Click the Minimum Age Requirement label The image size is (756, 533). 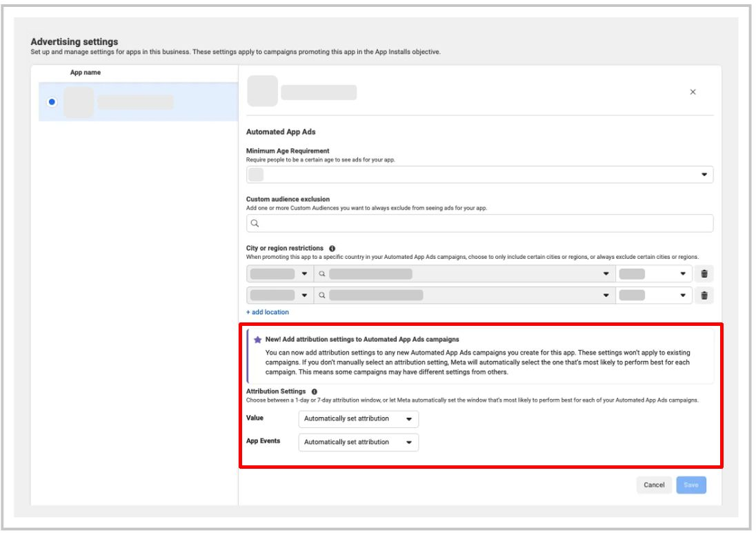coord(288,151)
